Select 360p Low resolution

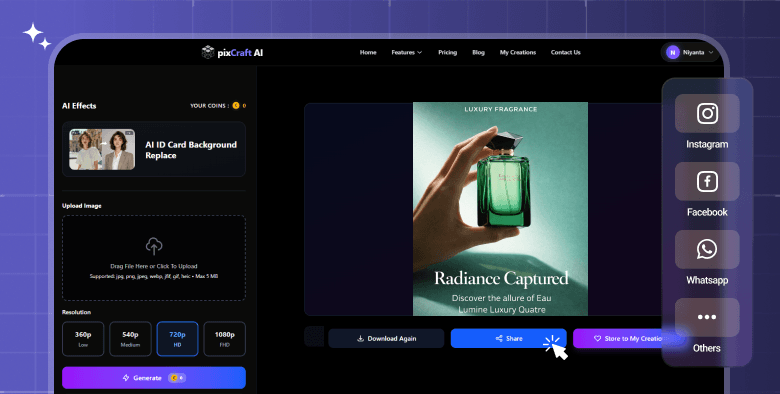point(83,339)
